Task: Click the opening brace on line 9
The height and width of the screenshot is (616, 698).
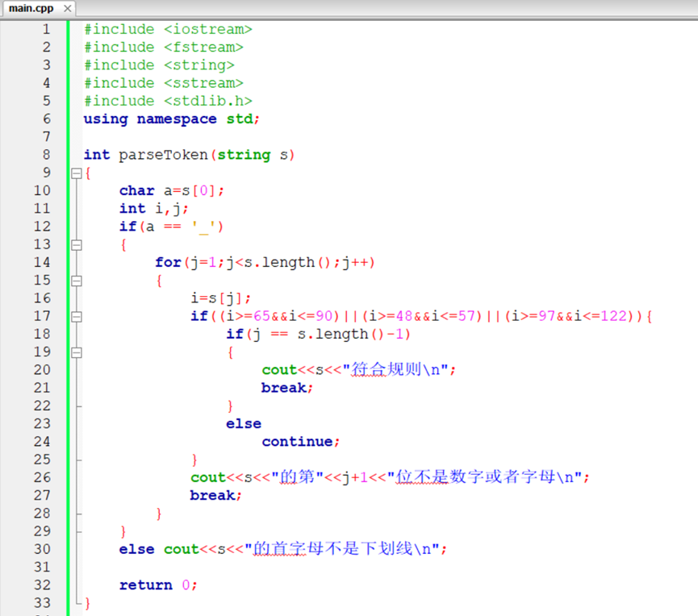Action: coord(88,173)
